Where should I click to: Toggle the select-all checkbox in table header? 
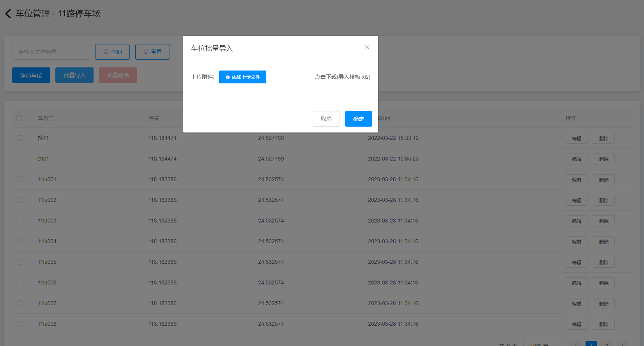point(19,118)
